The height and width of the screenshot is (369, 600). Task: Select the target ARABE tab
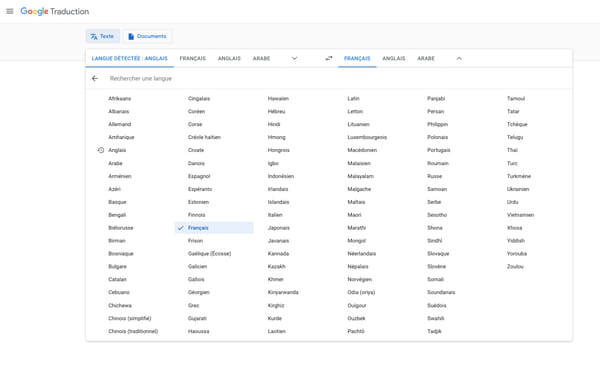point(426,59)
